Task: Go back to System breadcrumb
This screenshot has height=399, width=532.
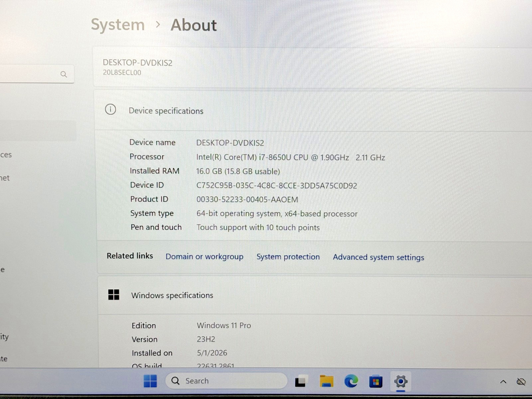Action: point(118,25)
